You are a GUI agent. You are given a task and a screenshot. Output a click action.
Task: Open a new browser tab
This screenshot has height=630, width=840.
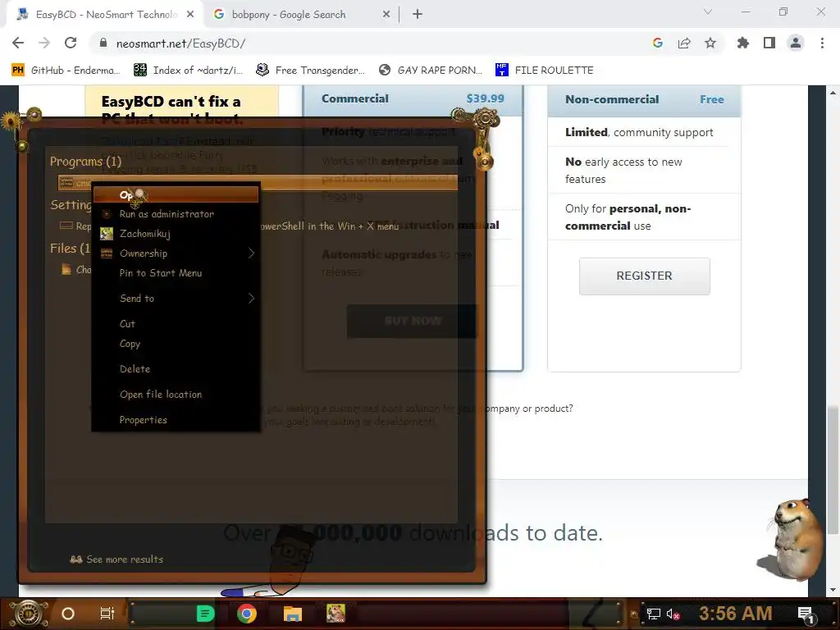418,15
